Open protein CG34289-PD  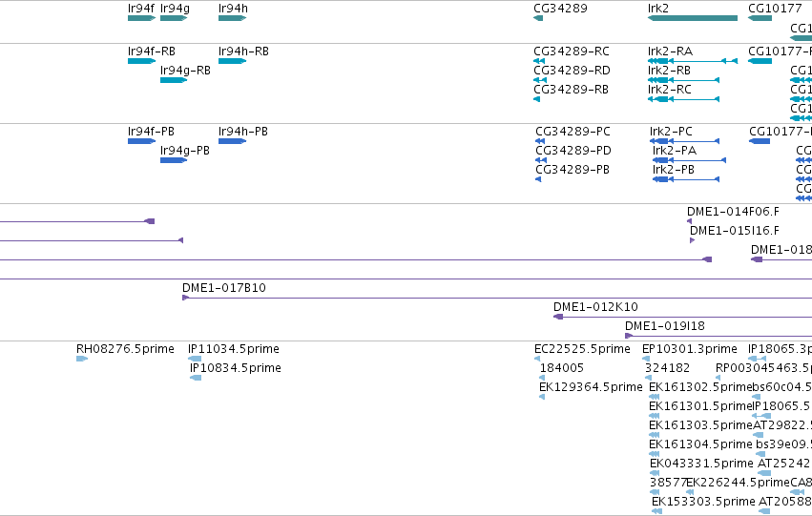541,160
